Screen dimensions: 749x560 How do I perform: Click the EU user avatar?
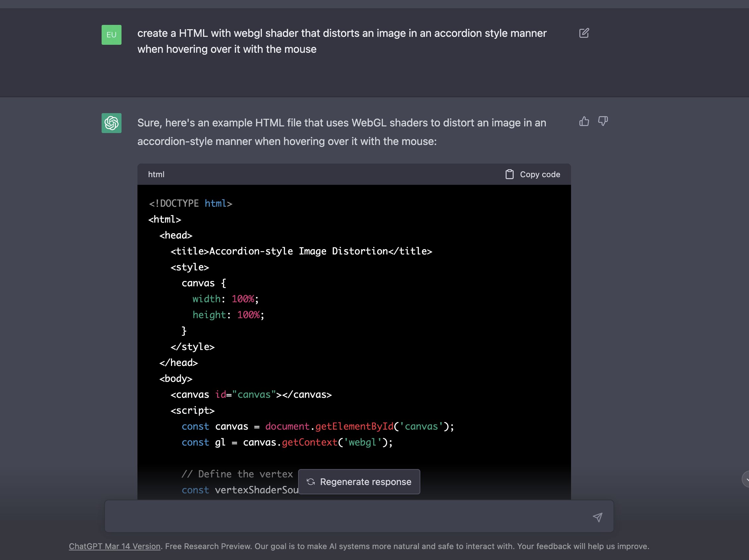pyautogui.click(x=111, y=35)
